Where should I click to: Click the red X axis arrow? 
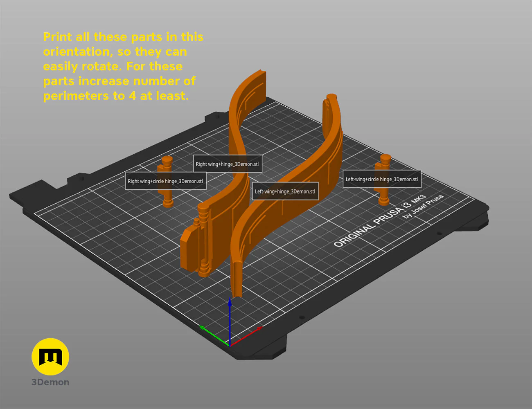click(246, 336)
